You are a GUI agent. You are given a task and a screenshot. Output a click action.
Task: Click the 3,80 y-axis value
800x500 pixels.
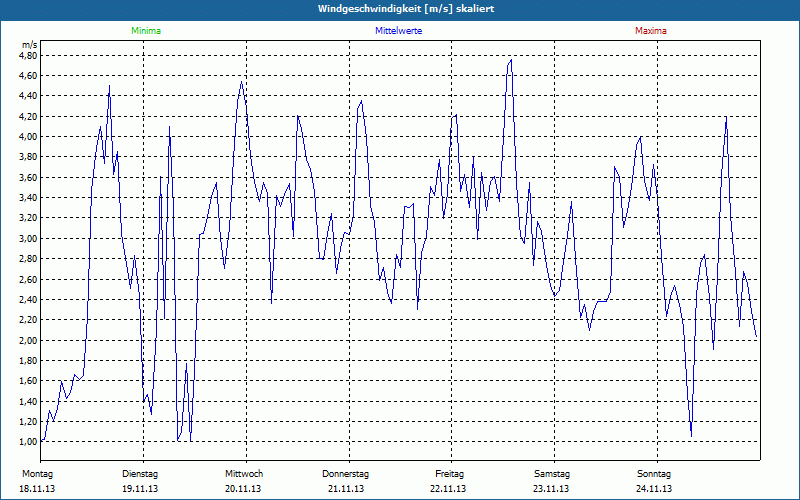[28, 157]
